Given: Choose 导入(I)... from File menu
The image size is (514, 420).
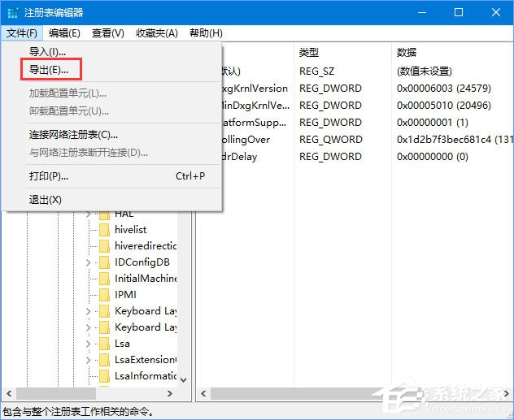Looking at the screenshot, I should tap(47, 51).
